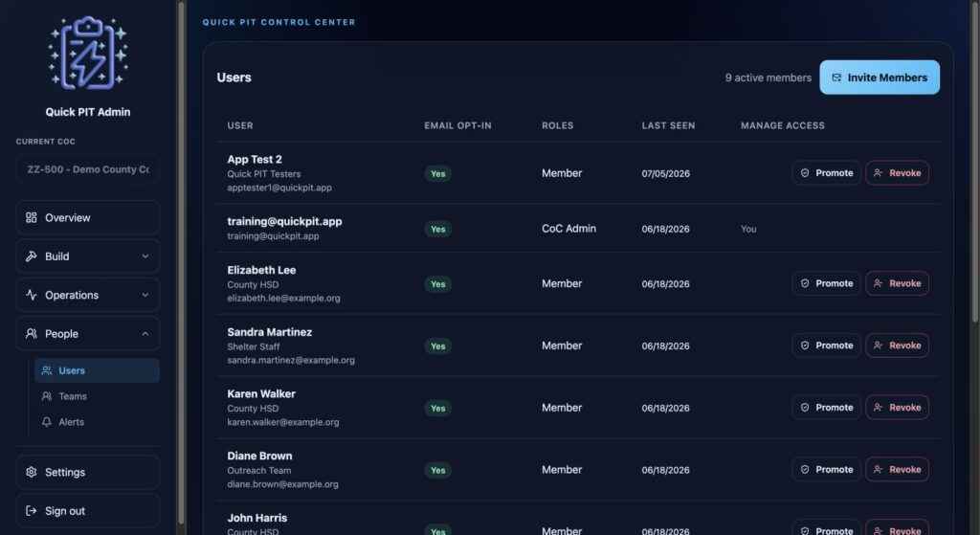Select the Users submenu item
The width and height of the screenshot is (980, 535).
[97, 370]
